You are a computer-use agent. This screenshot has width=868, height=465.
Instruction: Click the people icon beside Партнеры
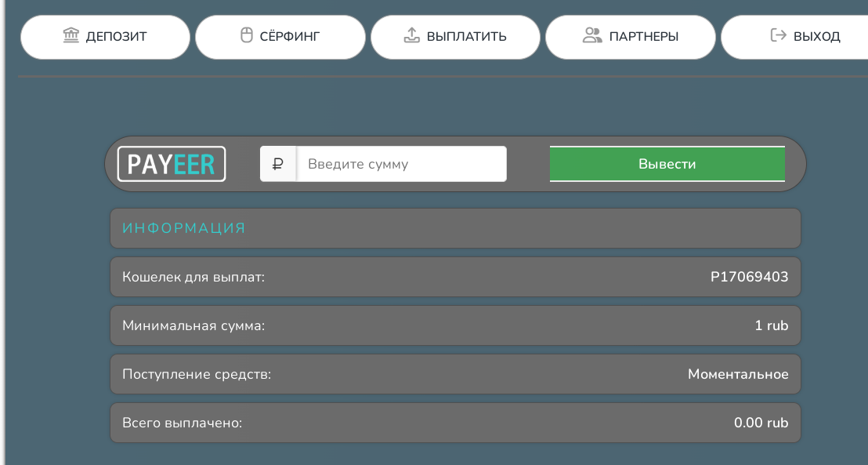click(x=591, y=35)
